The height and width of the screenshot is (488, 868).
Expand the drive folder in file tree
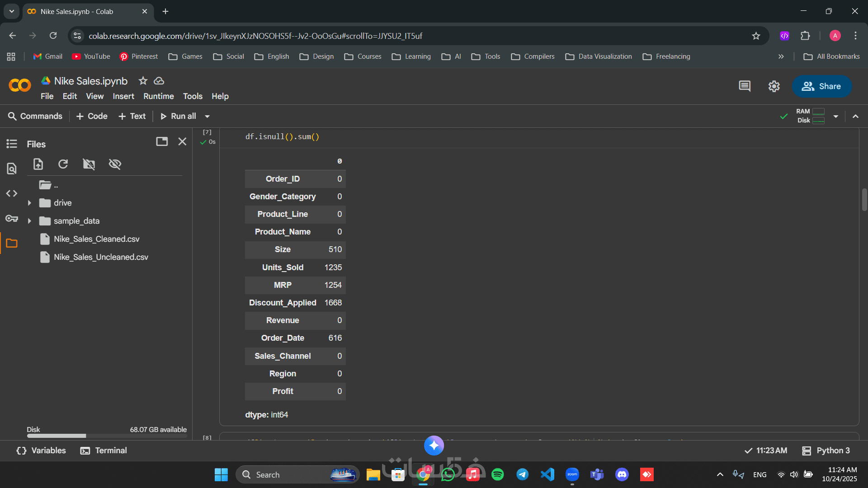point(29,203)
